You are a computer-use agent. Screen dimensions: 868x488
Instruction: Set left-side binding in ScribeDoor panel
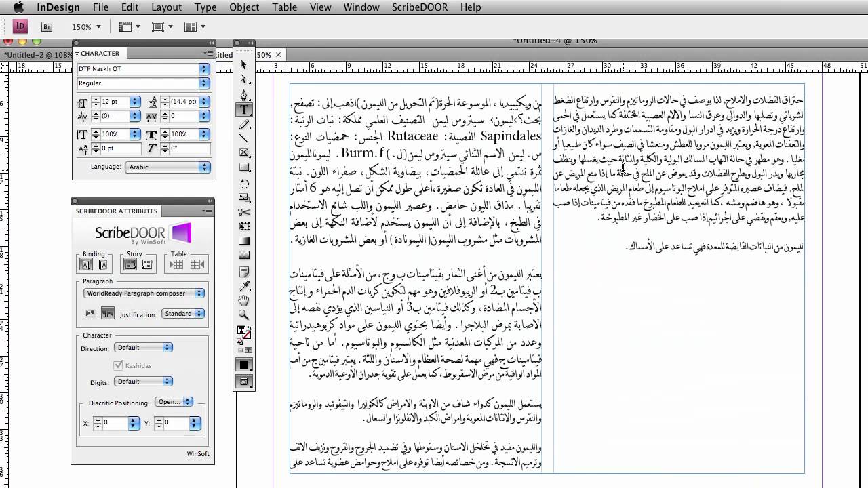click(x=86, y=265)
